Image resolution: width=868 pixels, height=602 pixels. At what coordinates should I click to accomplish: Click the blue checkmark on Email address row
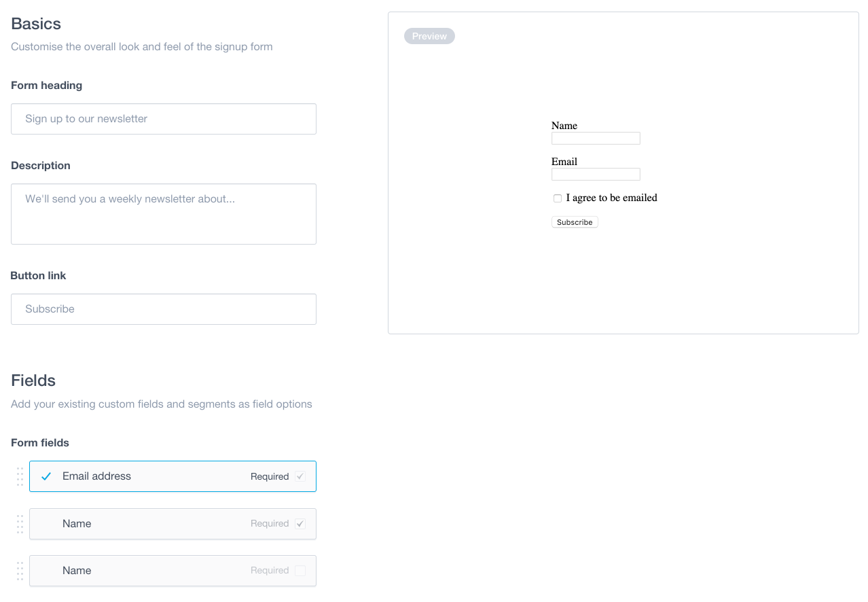46,476
